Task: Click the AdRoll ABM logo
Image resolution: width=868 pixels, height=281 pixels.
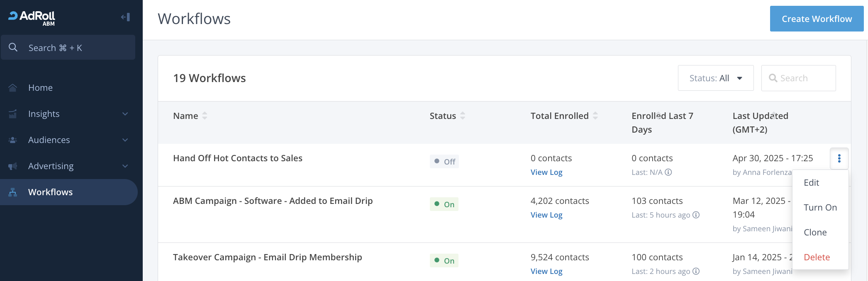Action: coord(32,17)
